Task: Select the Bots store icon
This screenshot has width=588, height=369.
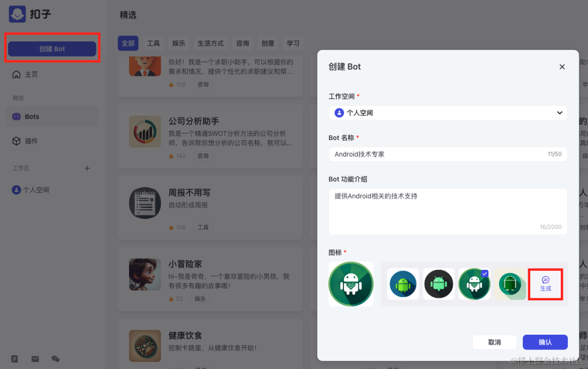Action: pyautogui.click(x=16, y=117)
